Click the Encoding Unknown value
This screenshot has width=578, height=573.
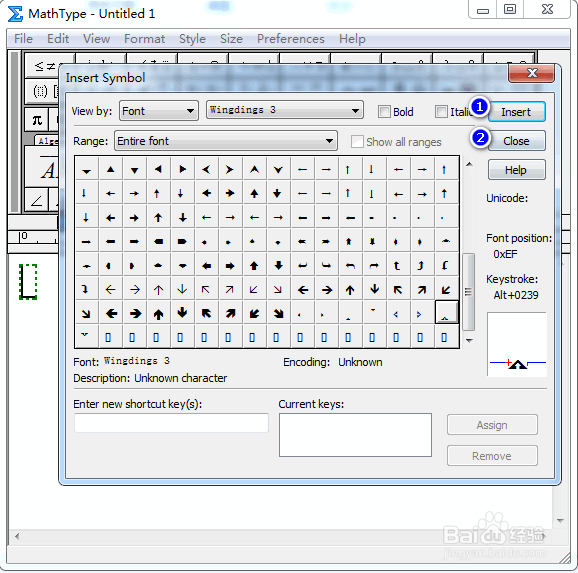[360, 362]
